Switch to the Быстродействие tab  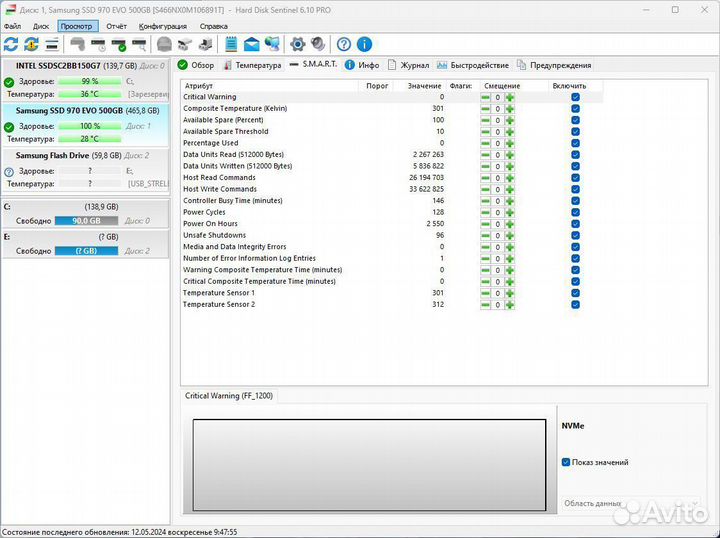coord(473,65)
